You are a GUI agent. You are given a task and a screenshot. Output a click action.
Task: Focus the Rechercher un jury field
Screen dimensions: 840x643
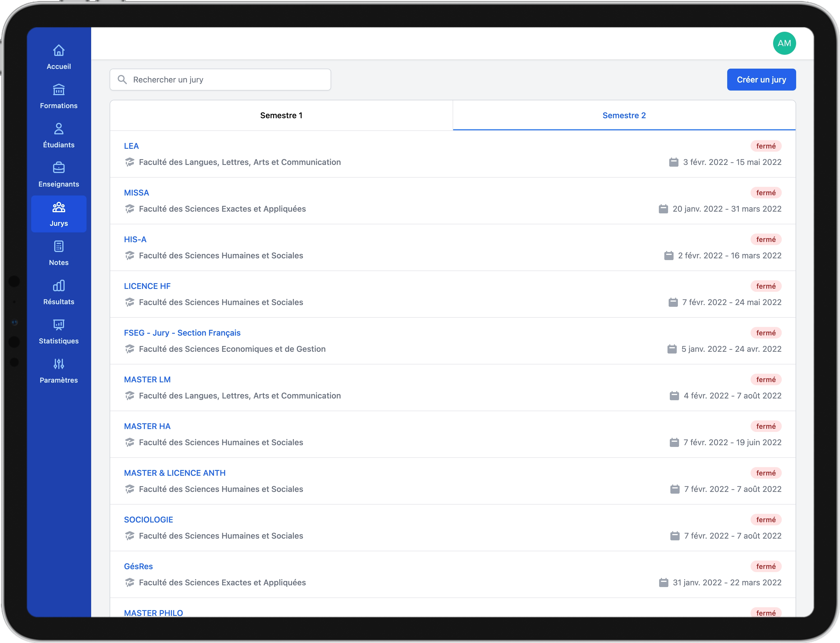(x=220, y=80)
